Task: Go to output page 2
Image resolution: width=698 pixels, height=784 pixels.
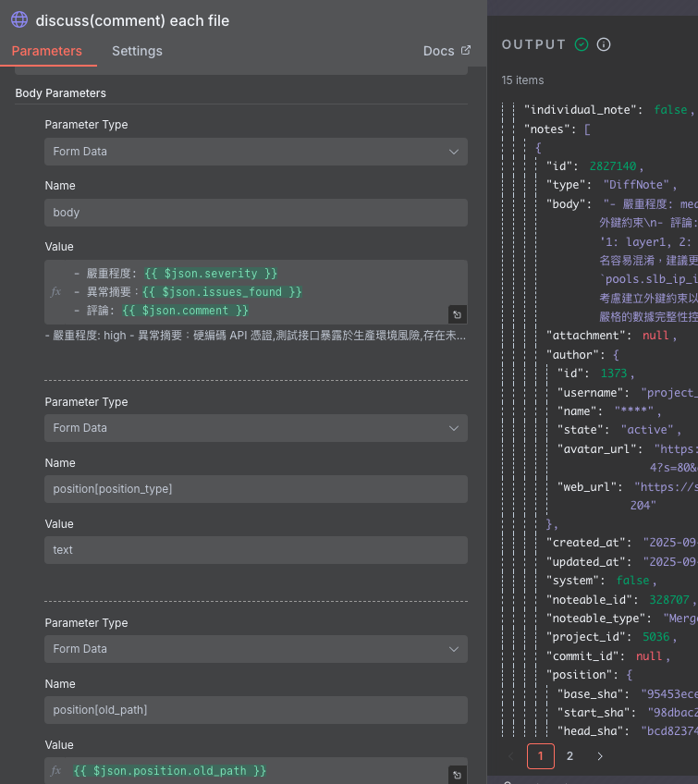Action: coord(569,756)
